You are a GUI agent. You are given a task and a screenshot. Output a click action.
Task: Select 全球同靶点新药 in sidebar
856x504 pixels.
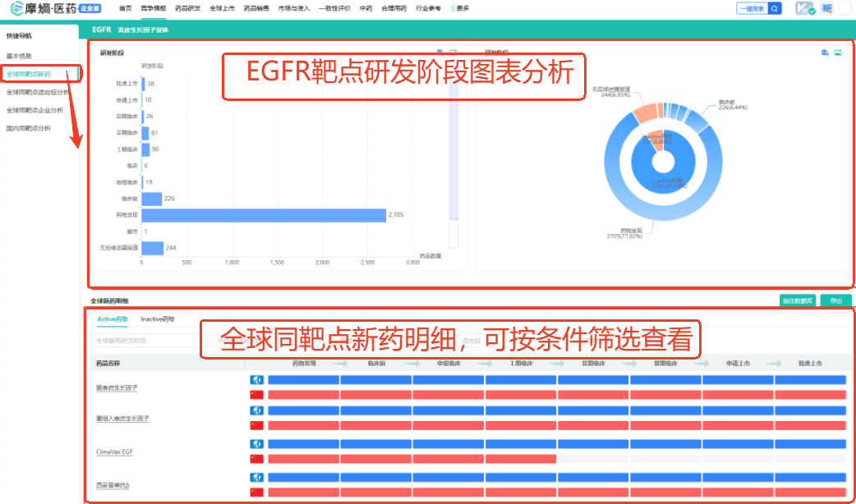tap(29, 74)
